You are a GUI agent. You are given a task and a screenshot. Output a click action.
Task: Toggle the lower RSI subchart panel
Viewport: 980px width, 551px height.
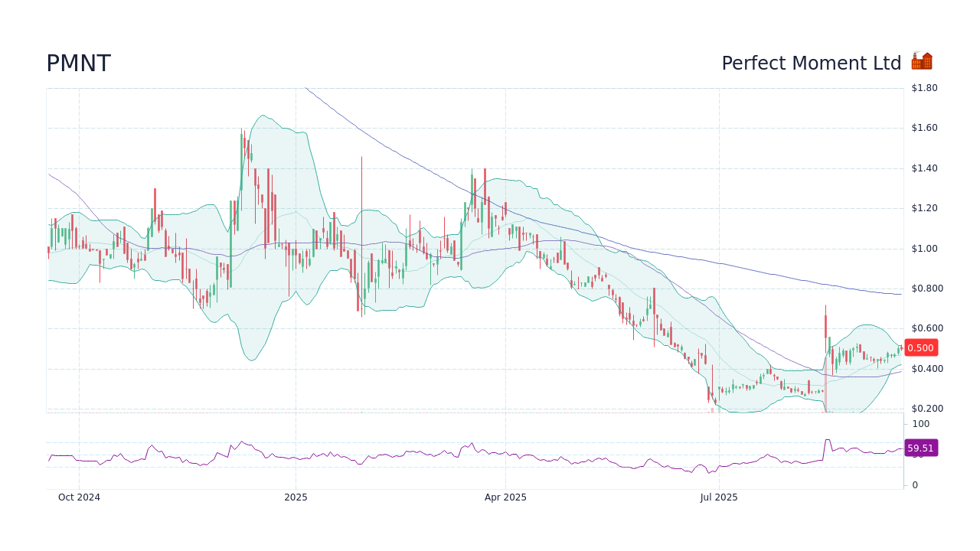click(x=475, y=452)
